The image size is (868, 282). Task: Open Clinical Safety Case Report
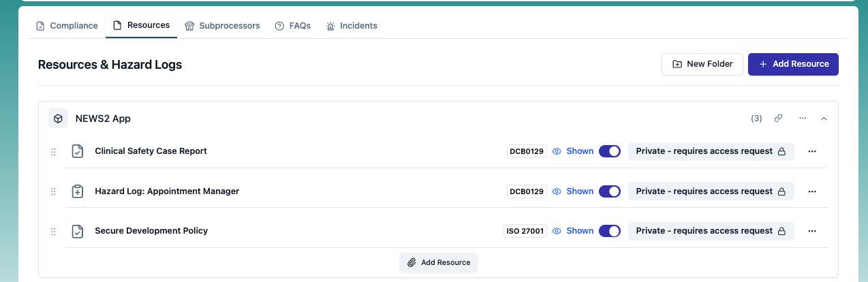point(151,151)
